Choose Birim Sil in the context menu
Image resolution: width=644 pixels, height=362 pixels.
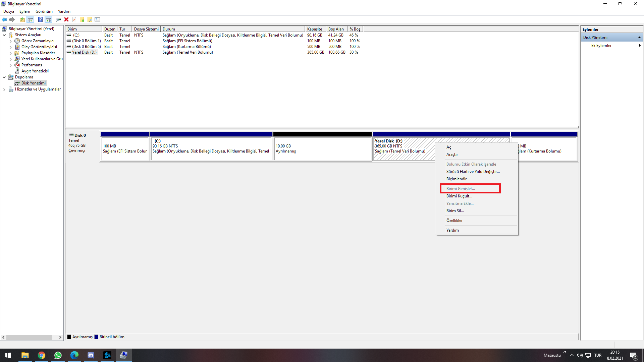pyautogui.click(x=476, y=211)
